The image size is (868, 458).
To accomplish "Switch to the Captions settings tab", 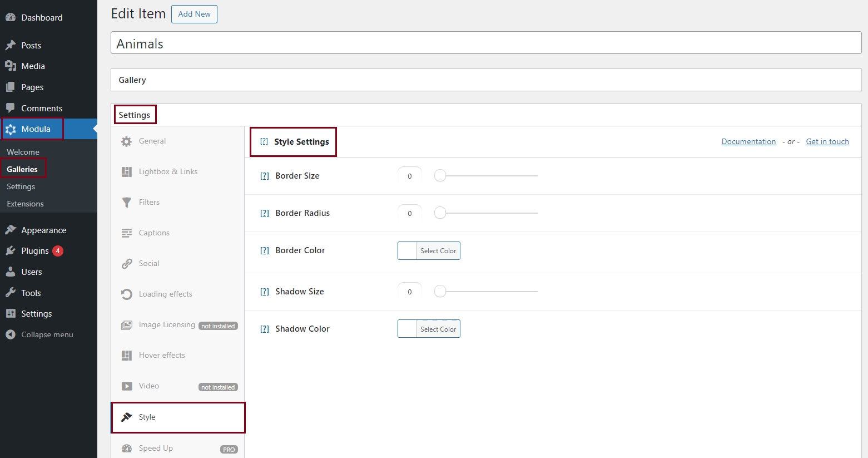I will click(154, 233).
